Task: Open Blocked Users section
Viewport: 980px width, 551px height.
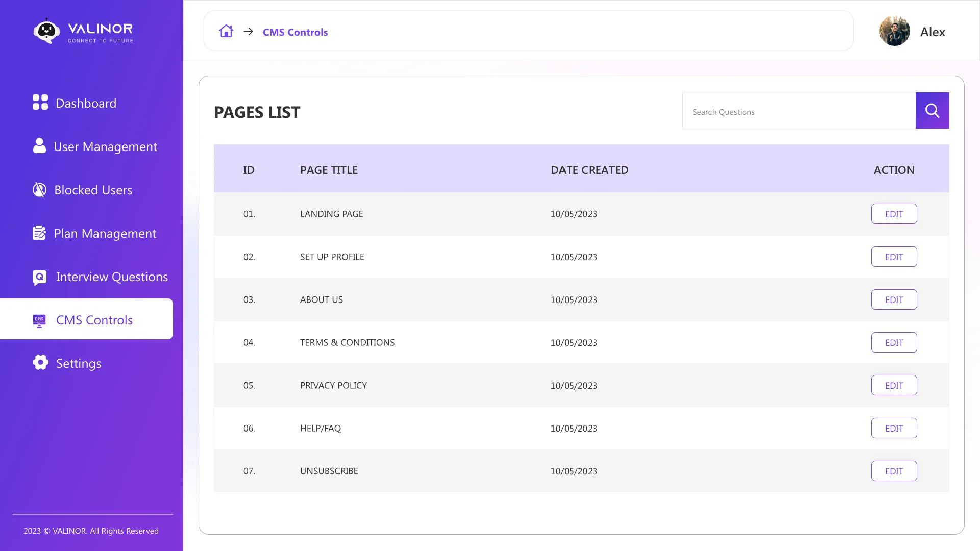Action: pos(93,190)
